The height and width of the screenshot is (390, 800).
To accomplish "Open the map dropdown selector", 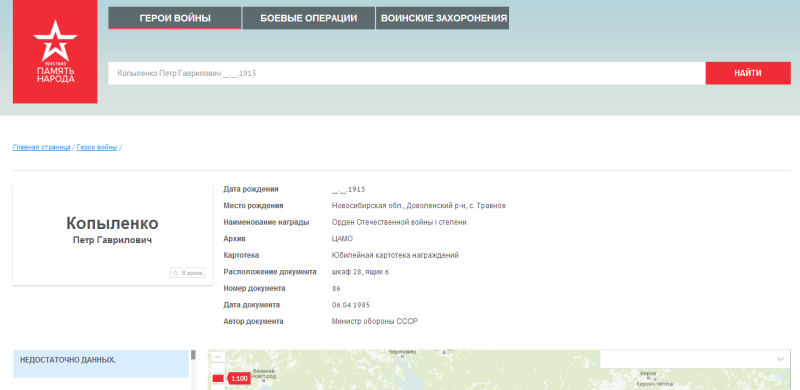I will [695, 359].
